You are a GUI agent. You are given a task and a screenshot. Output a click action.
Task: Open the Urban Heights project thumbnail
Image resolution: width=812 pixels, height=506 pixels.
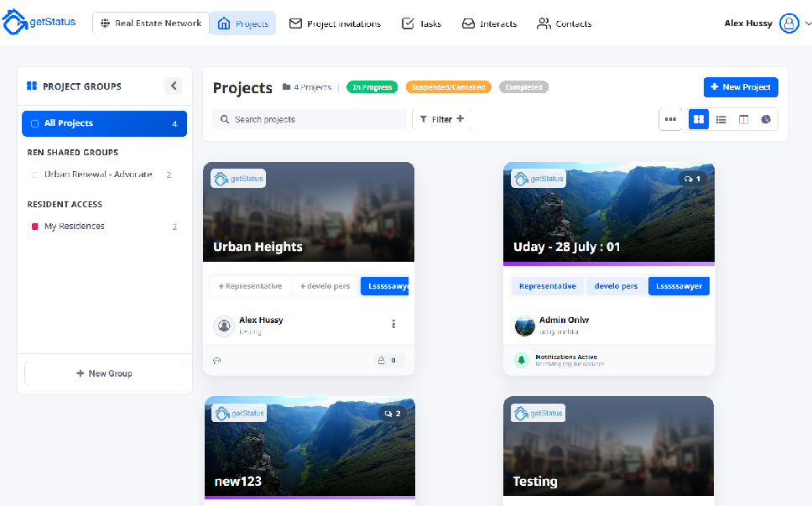(x=309, y=211)
